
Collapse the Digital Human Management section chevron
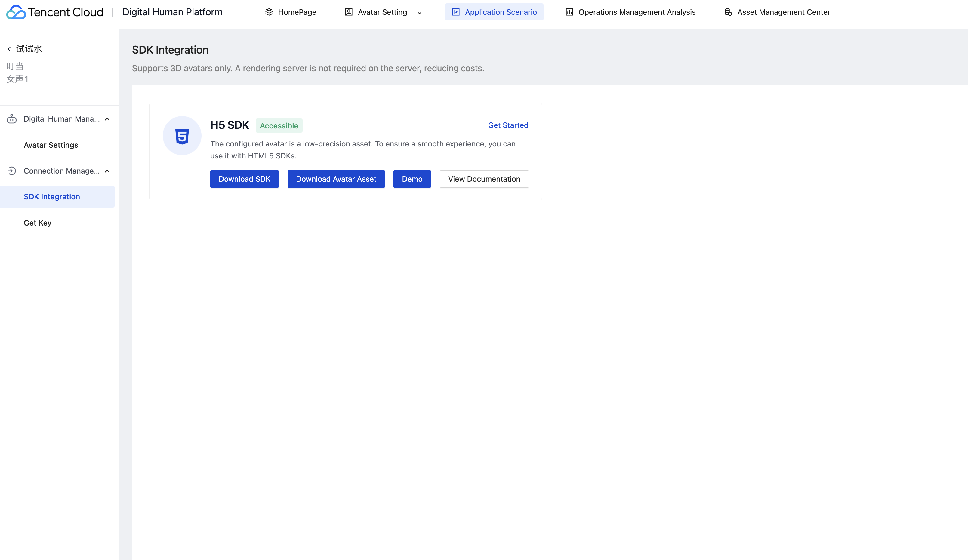point(107,119)
